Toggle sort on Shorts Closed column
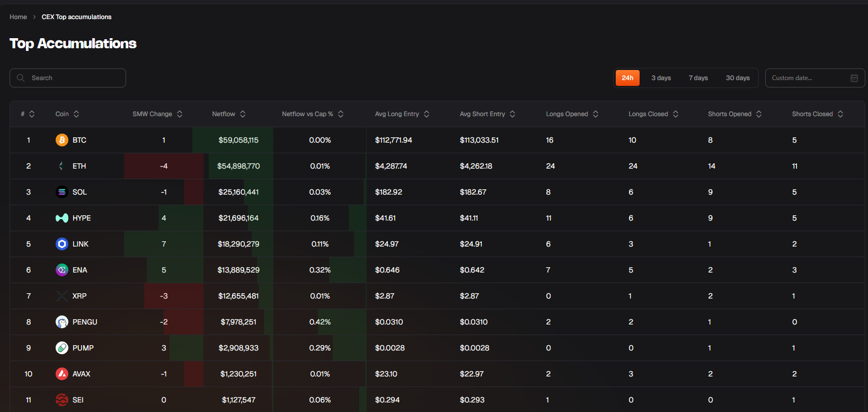Image resolution: width=868 pixels, height=412 pixels. click(x=840, y=114)
